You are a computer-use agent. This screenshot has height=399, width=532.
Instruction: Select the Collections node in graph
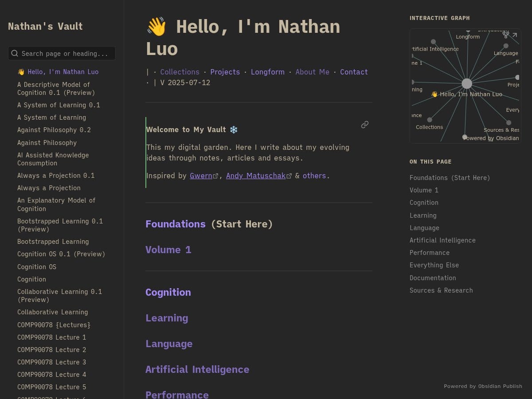[x=430, y=120]
